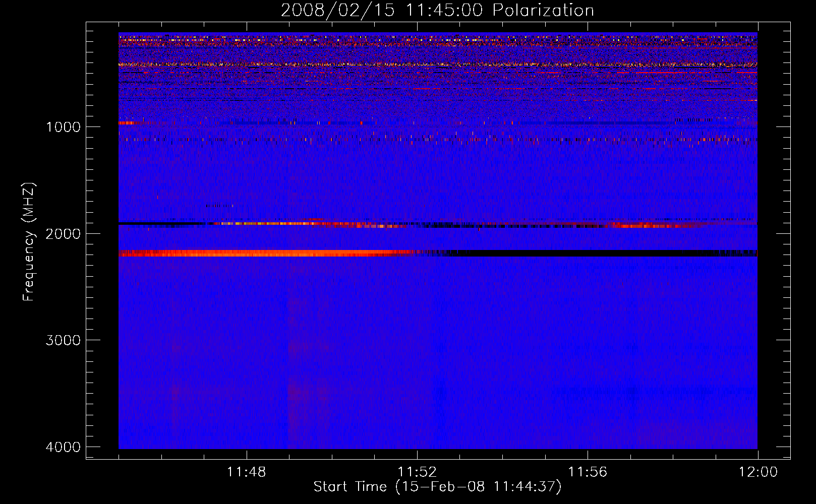Click the 1000 frequency tick label
Viewport: 816px width, 504px height.
click(x=64, y=127)
